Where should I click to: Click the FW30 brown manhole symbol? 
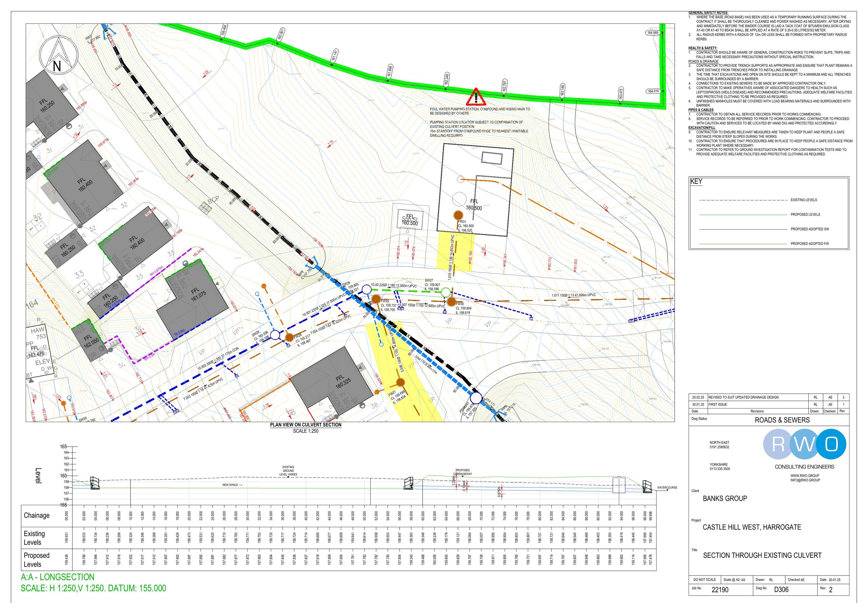pyautogui.click(x=451, y=302)
